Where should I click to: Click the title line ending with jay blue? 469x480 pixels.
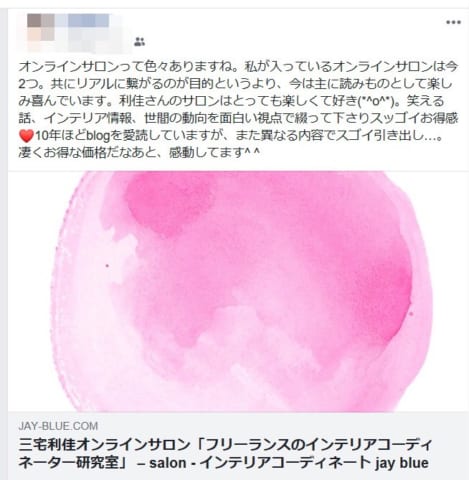(x=223, y=463)
